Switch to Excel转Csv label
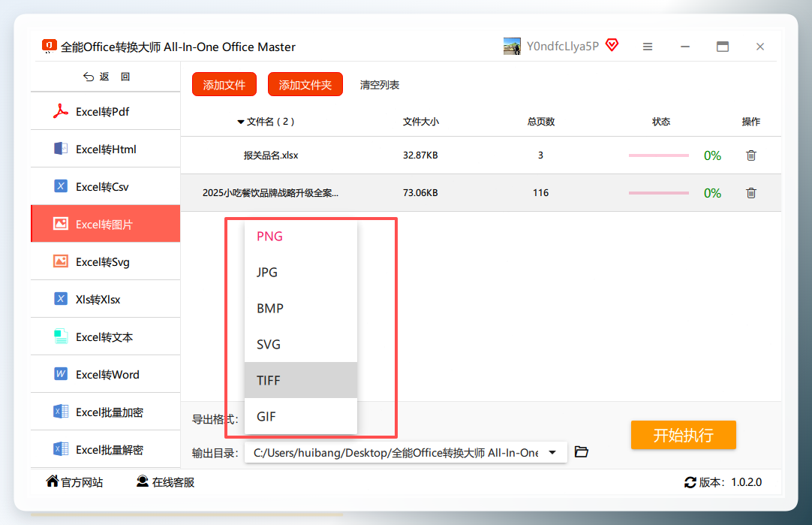The width and height of the screenshot is (812, 525). pyautogui.click(x=102, y=186)
